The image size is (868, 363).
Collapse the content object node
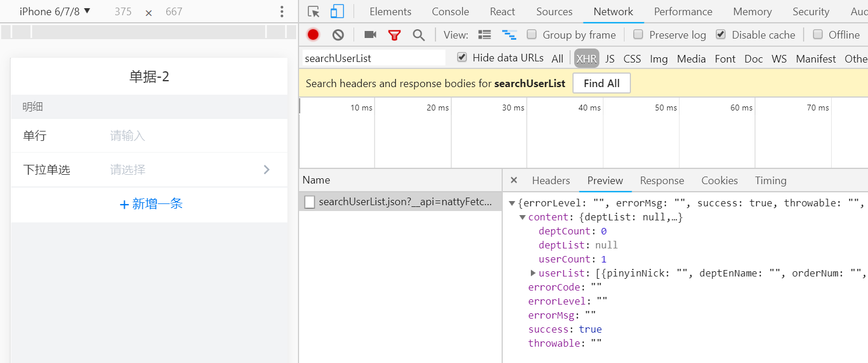click(x=523, y=217)
